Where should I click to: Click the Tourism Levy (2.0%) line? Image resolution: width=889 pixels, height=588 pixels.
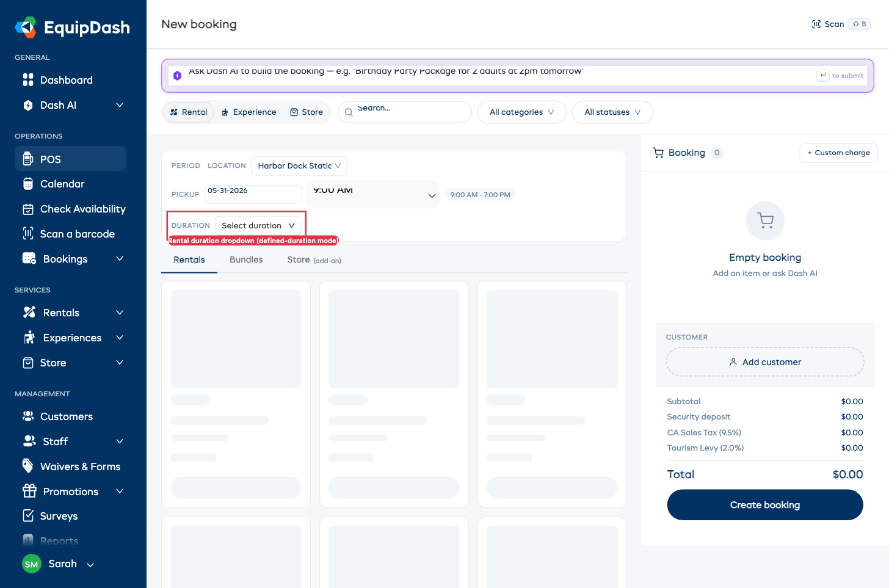tap(765, 448)
